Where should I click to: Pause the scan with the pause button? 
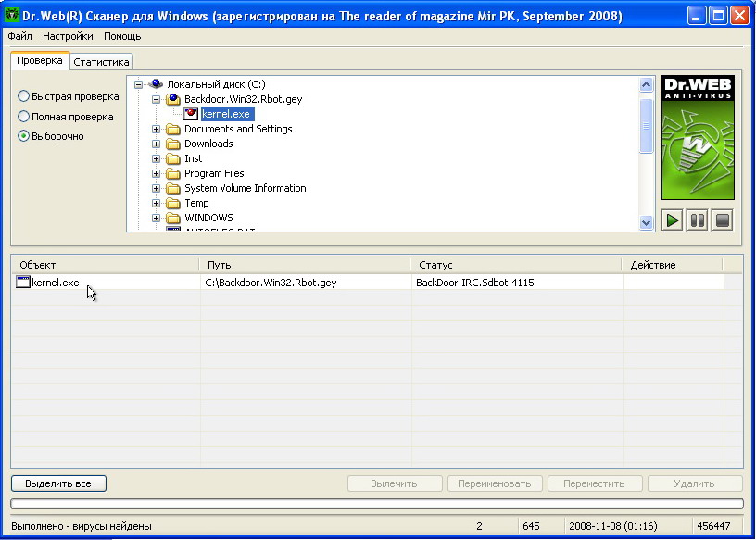[697, 220]
